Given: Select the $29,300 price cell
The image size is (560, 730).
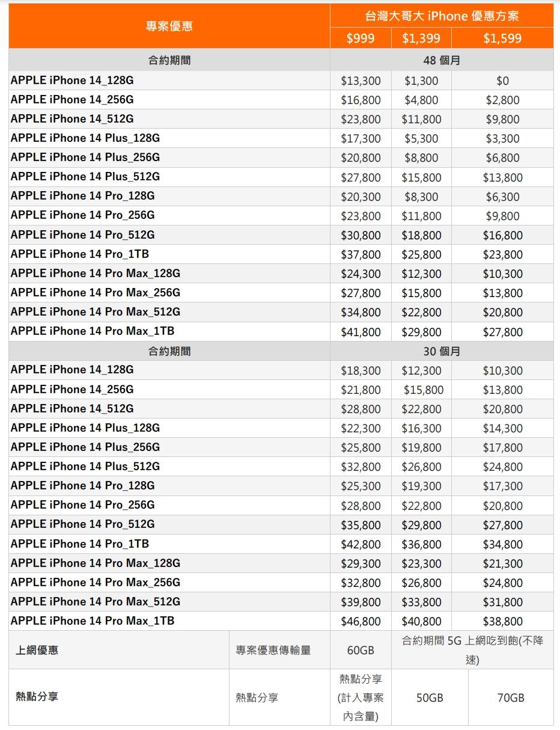Looking at the screenshot, I should 361,563.
